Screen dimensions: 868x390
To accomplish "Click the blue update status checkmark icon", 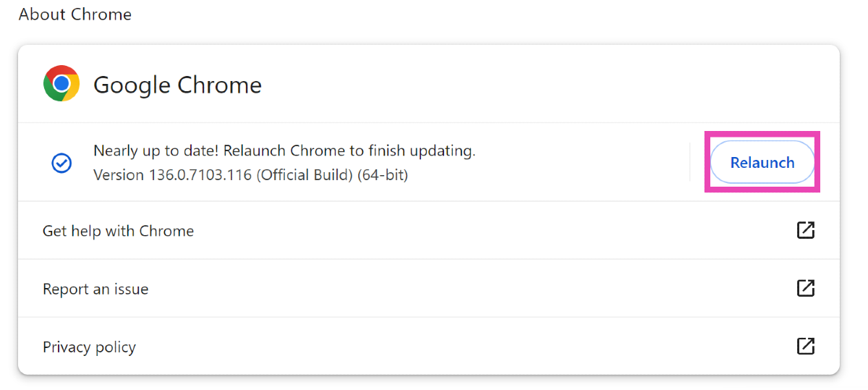I will click(61, 163).
